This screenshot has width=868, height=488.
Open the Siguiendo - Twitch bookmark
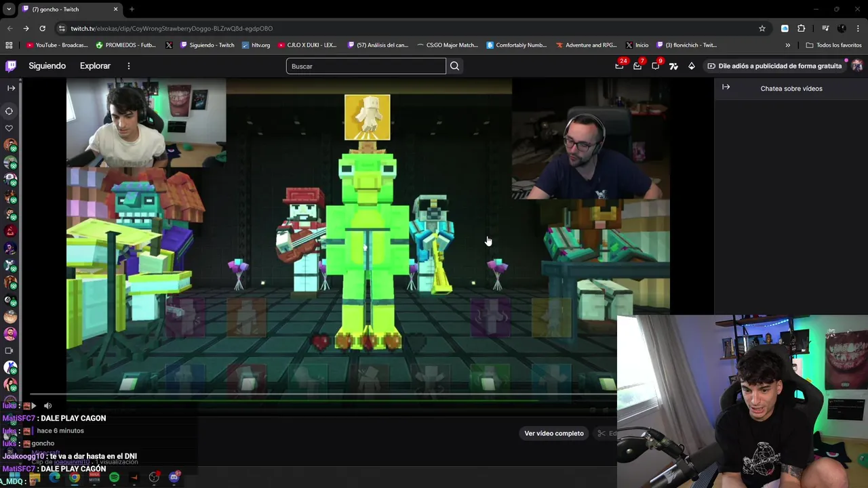[207, 45]
